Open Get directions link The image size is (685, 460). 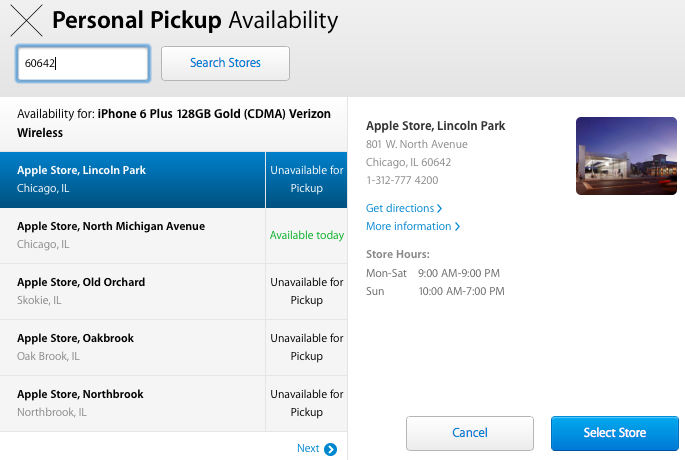(404, 208)
